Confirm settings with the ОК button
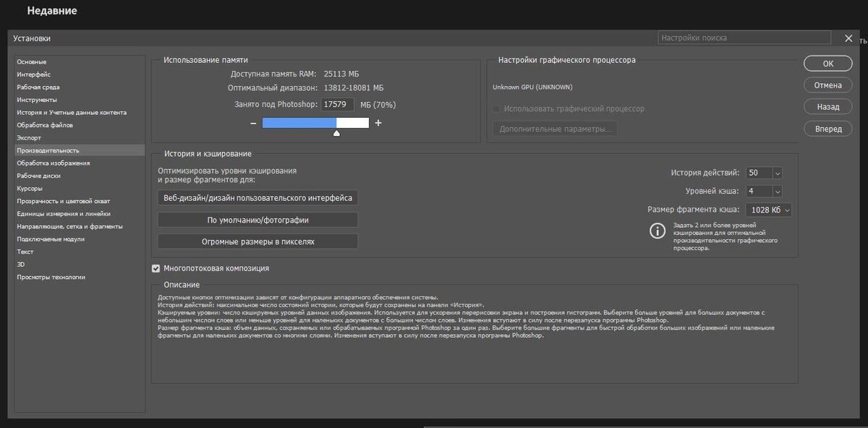 point(827,64)
